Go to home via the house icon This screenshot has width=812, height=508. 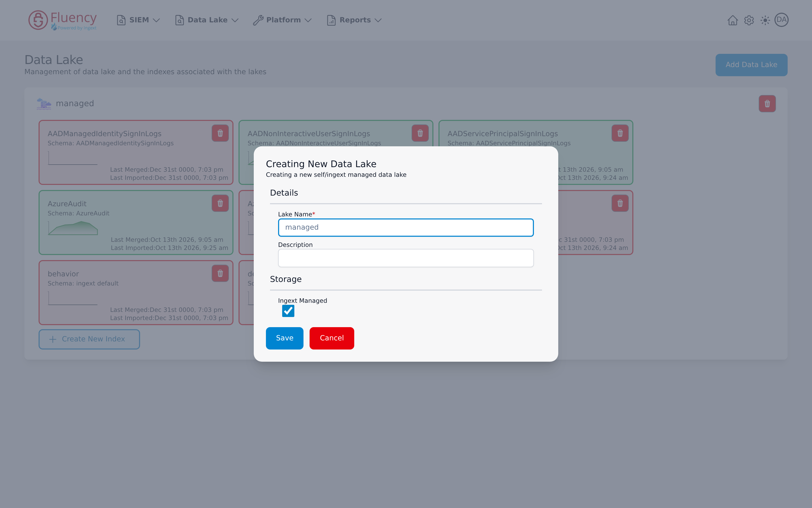coord(733,20)
